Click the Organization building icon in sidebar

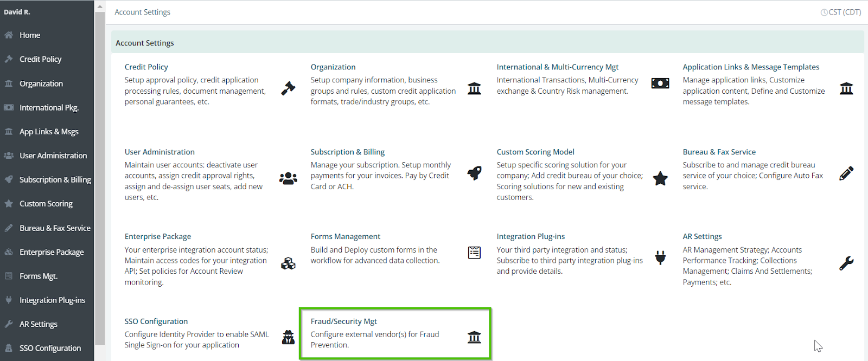pos(9,83)
